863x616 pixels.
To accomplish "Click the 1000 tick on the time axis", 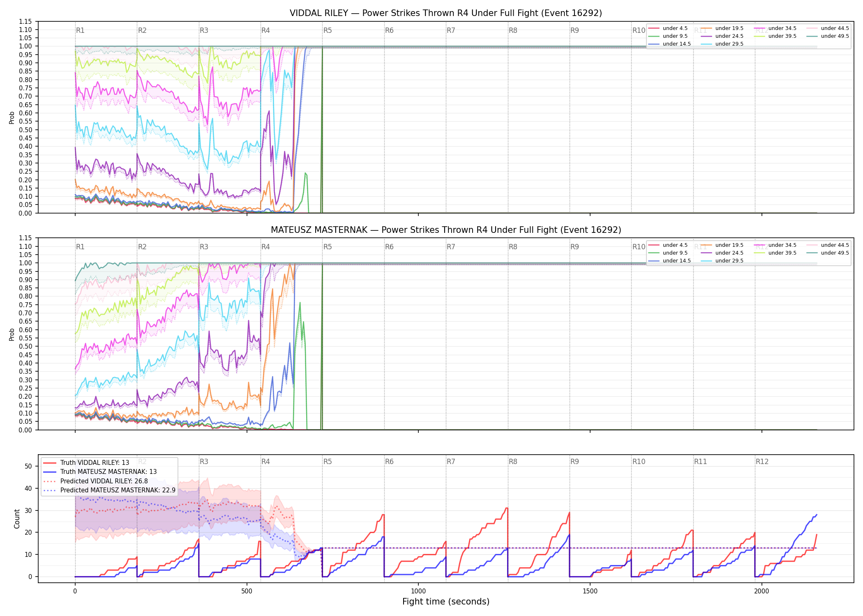I will [x=418, y=591].
